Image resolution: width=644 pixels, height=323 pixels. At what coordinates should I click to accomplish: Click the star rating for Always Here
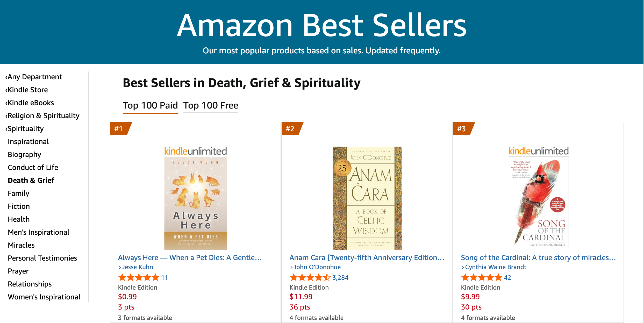139,278
